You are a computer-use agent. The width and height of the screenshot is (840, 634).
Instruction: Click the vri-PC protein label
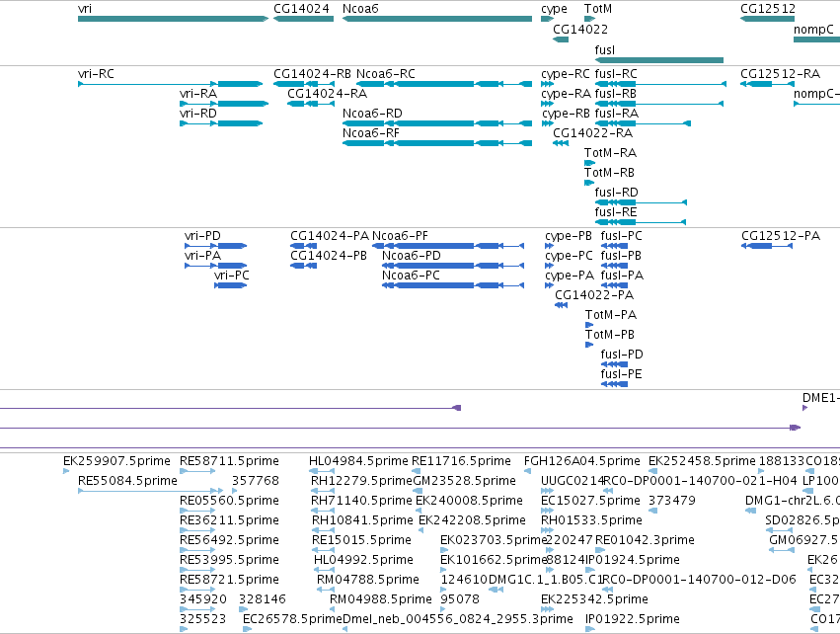coord(231,276)
